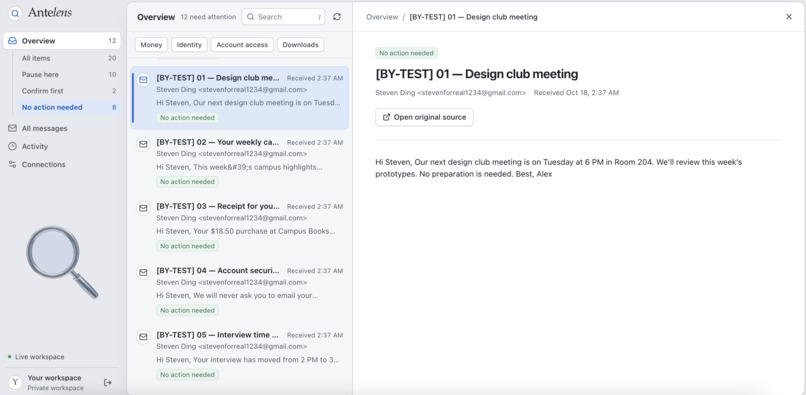Click the All messages envelope icon
The width and height of the screenshot is (806, 395).
[12, 128]
